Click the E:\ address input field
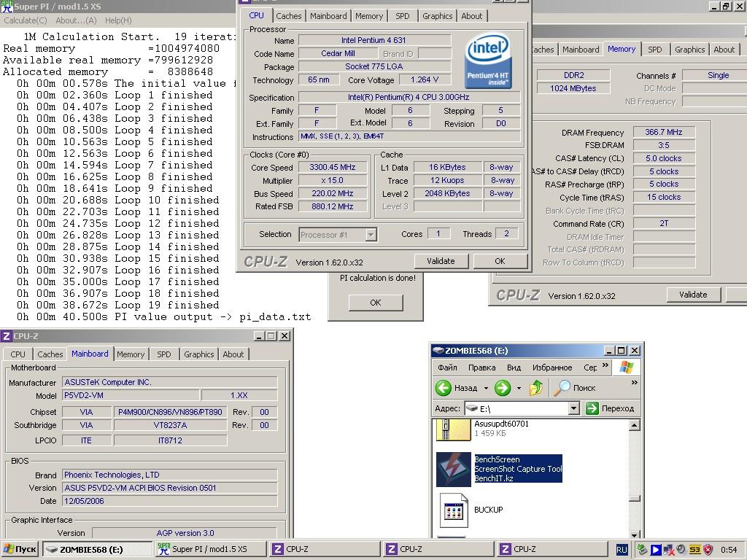The height and width of the screenshot is (560, 747). tap(522, 408)
